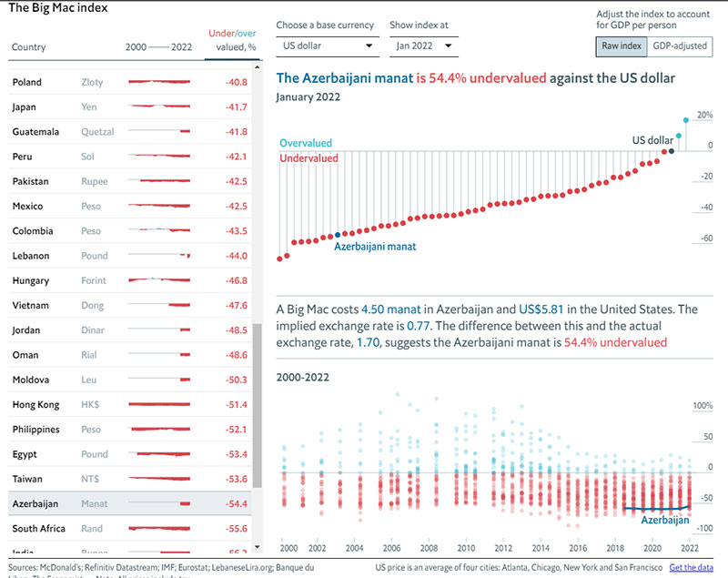Viewport: 728px width, 578px height.
Task: Select the South Africa row
Action: [128, 528]
